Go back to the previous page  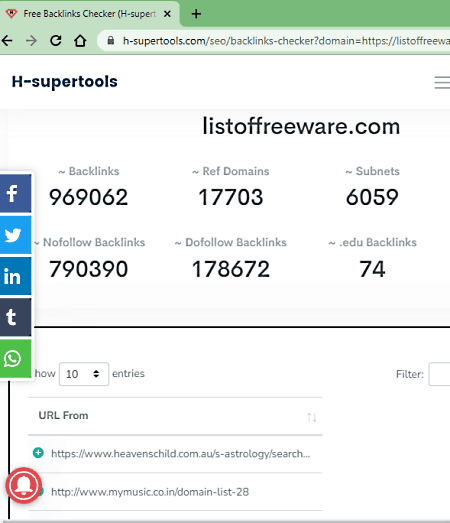tap(7, 41)
